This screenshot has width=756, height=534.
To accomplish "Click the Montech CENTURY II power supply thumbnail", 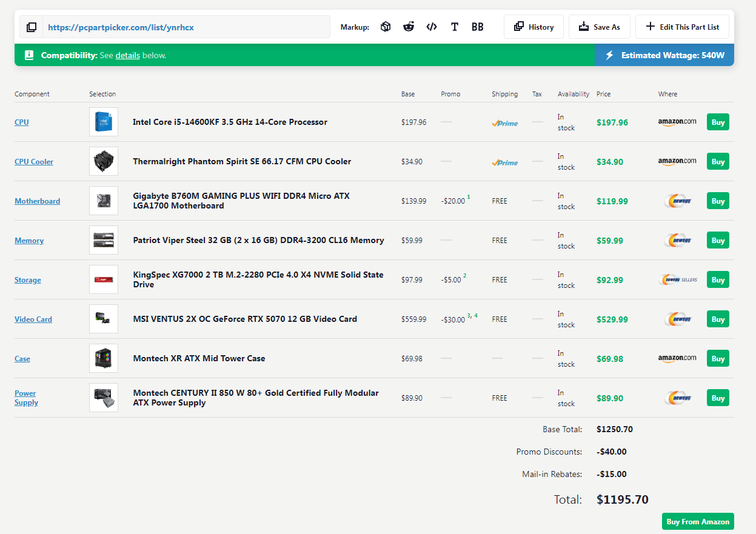I will (x=104, y=398).
